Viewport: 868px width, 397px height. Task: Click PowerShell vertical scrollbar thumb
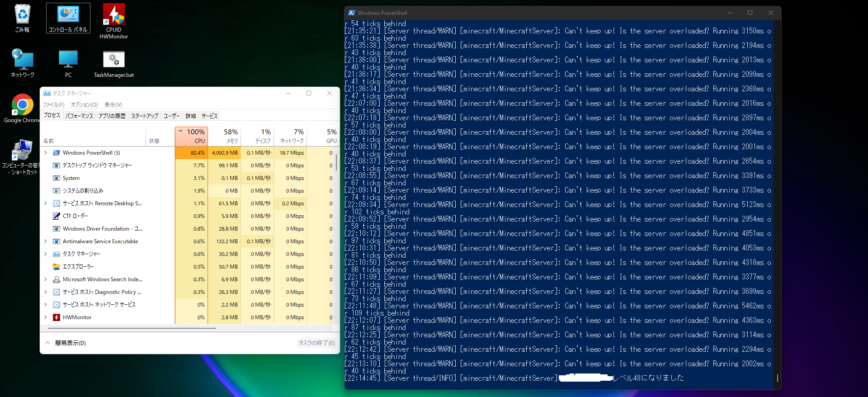(x=777, y=378)
